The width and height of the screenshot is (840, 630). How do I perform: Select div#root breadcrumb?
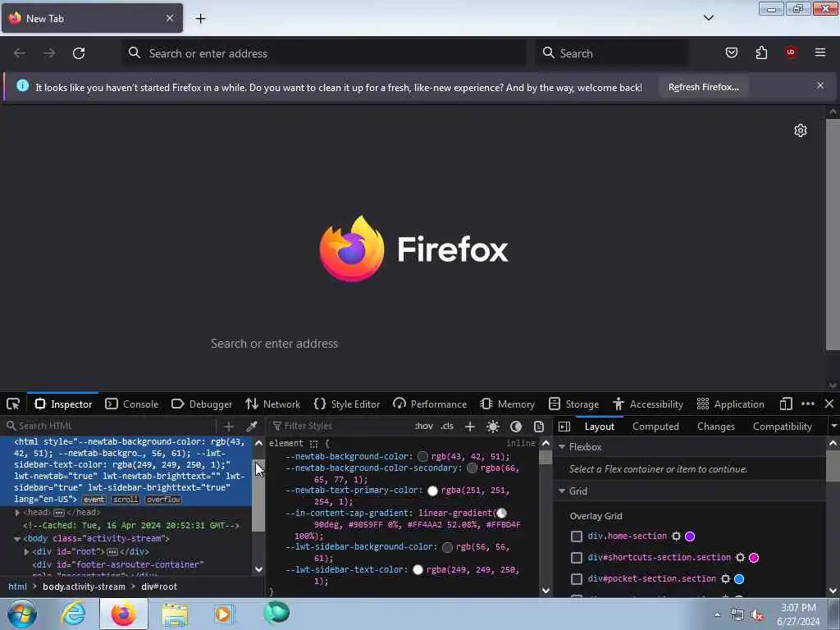click(159, 587)
